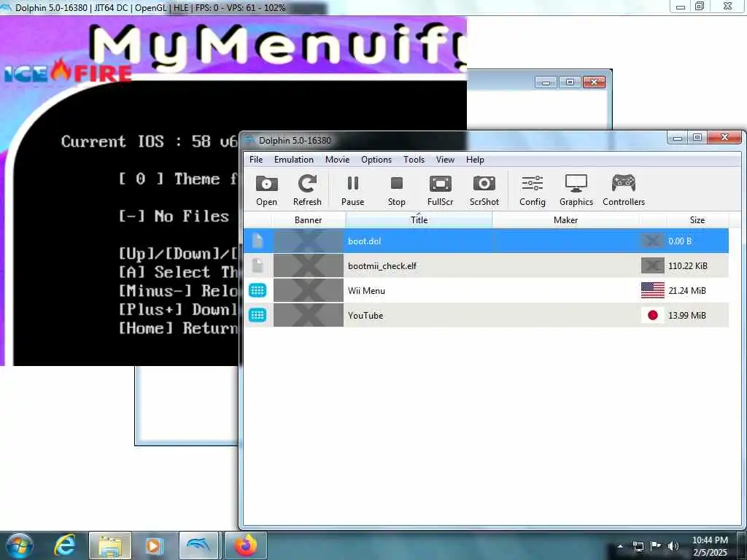
Task: Click the volume speaker tray icon
Action: 673,546
